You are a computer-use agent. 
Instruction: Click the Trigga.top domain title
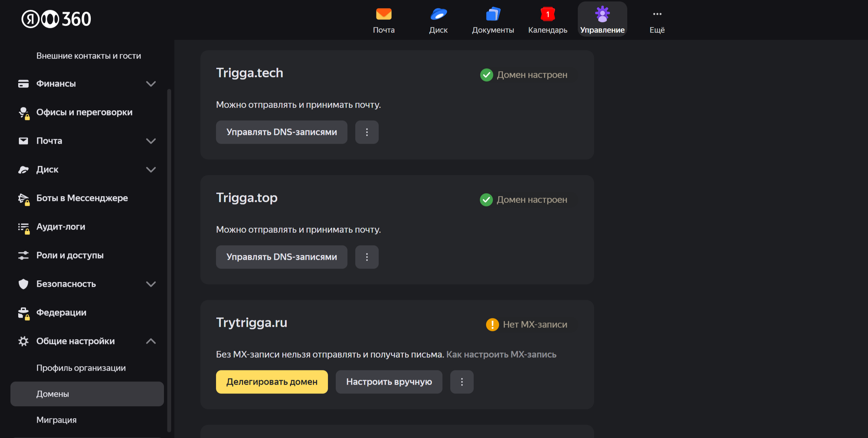point(247,198)
